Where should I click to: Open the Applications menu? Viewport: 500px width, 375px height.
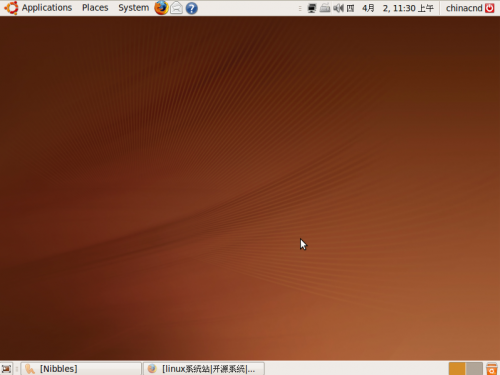pos(47,8)
